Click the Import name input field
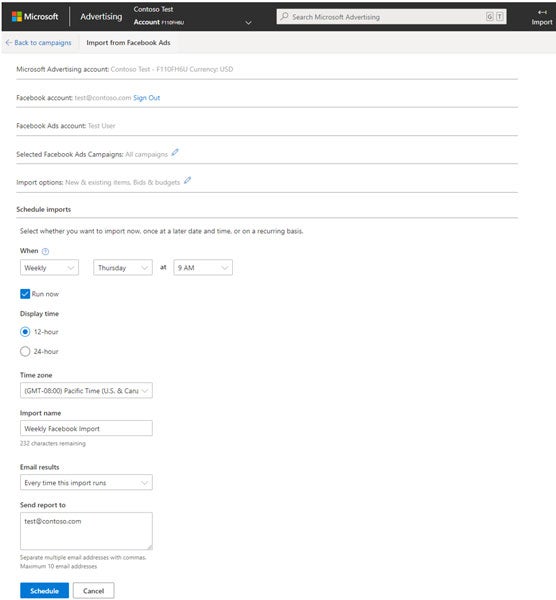Image resolution: width=556 pixels, height=600 pixels. coord(86,428)
